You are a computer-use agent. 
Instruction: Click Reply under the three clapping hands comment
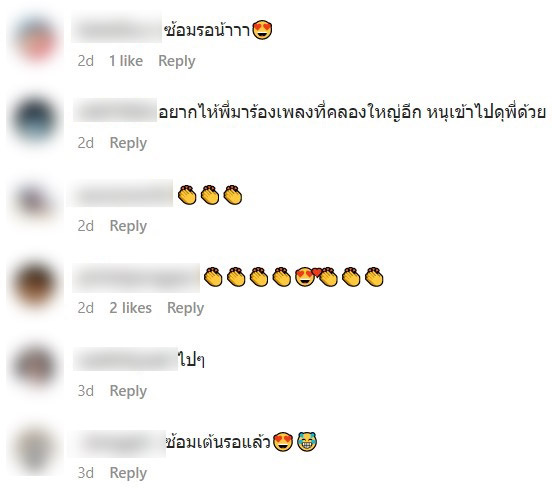(128, 226)
